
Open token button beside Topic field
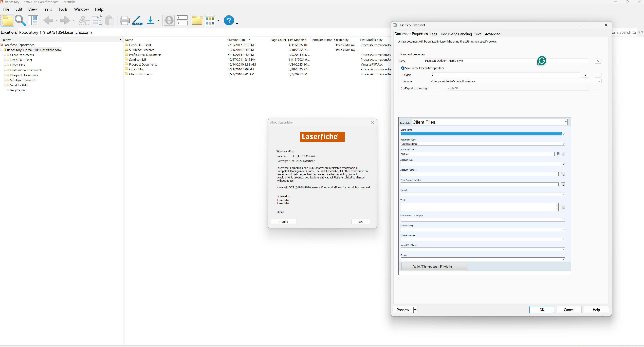coord(563,207)
